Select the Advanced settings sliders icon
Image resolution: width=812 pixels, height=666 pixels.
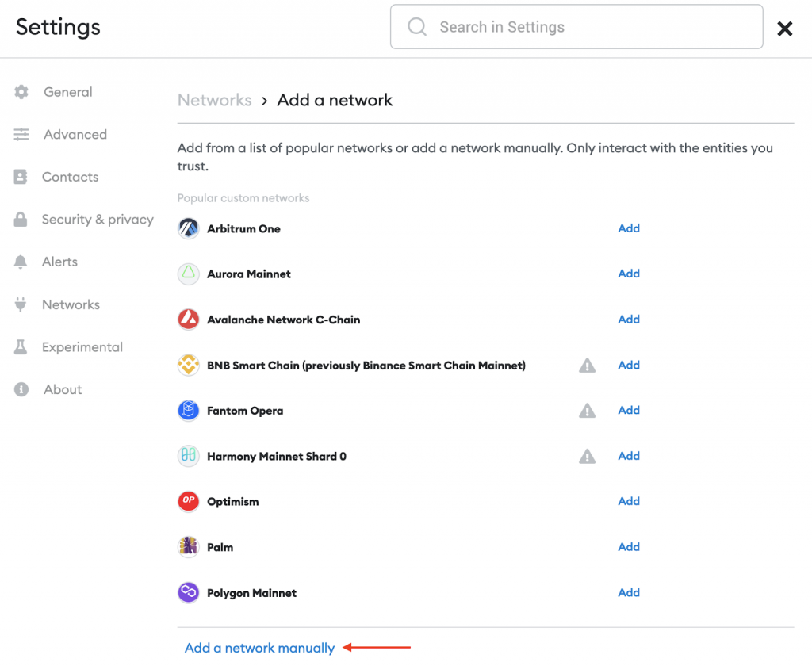(x=21, y=135)
